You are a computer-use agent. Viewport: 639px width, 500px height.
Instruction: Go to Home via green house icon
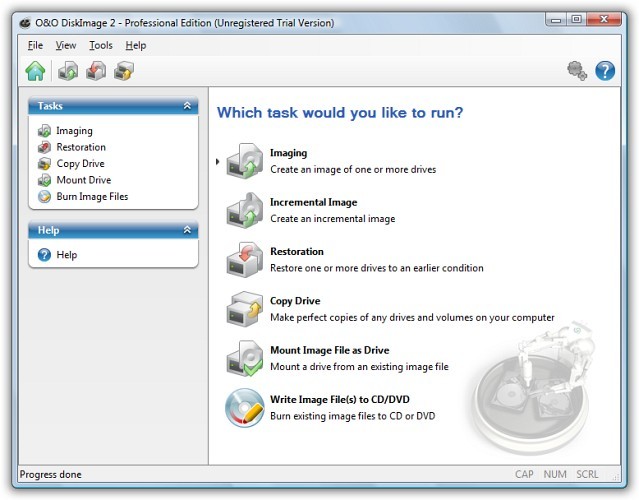pos(35,71)
